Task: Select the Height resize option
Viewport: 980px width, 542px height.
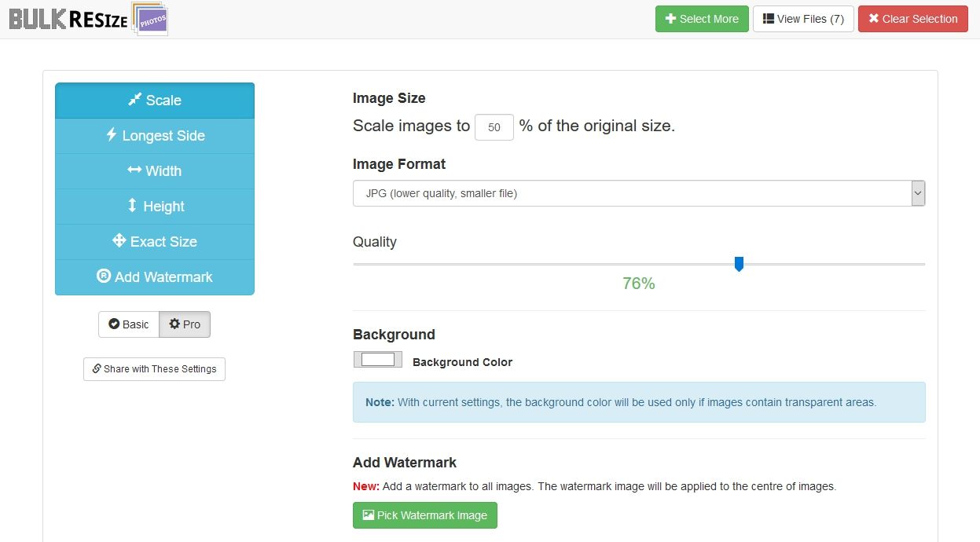Action: click(155, 207)
